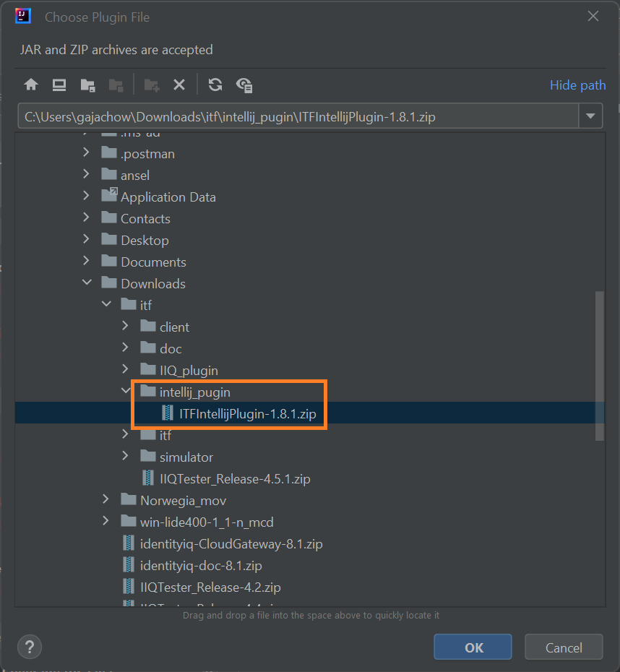The width and height of the screenshot is (620, 672).
Task: Toggle show hidden files and directories
Action: (244, 85)
